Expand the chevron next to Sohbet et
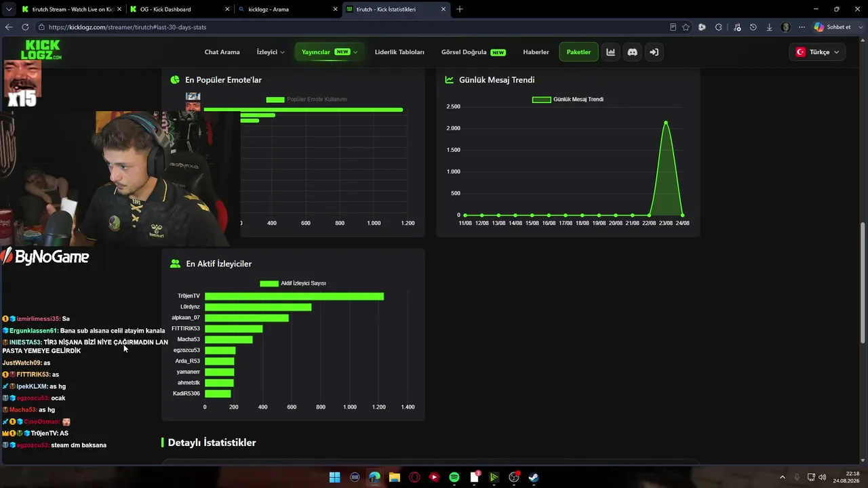The width and height of the screenshot is (868, 488). [860, 27]
